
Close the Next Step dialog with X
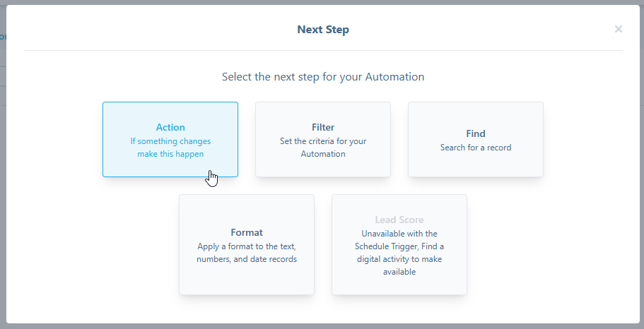pos(618,29)
